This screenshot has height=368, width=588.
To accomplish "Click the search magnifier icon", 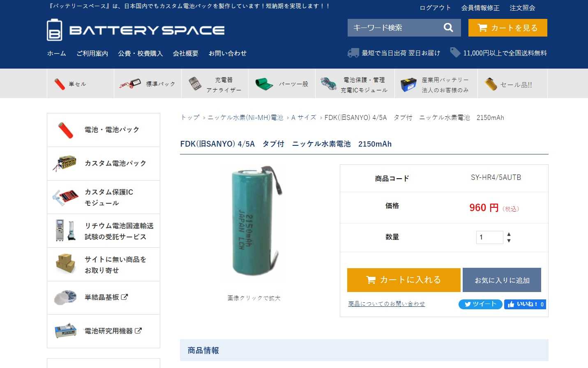I will pyautogui.click(x=448, y=28).
